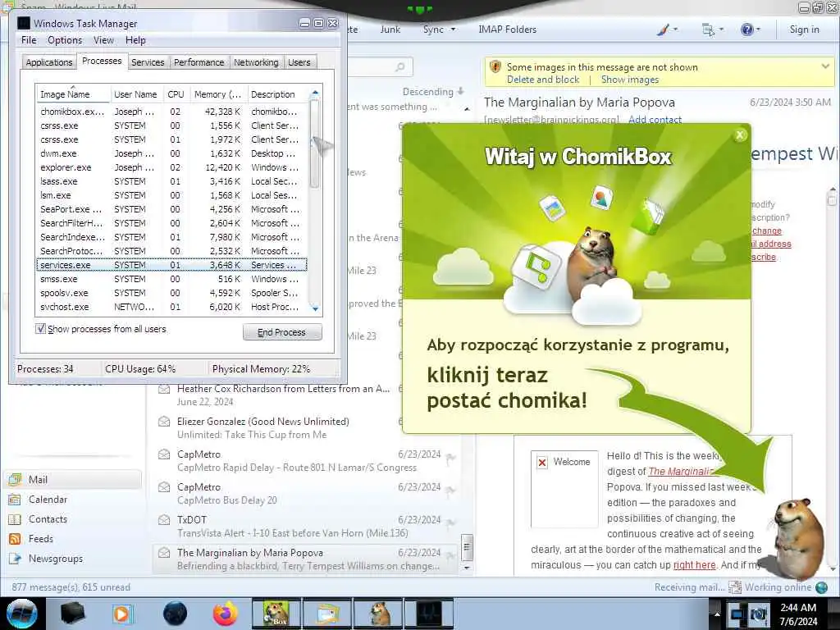Expand the dropdown arrow beside the Menus icon
The width and height of the screenshot is (840, 630).
point(722,30)
